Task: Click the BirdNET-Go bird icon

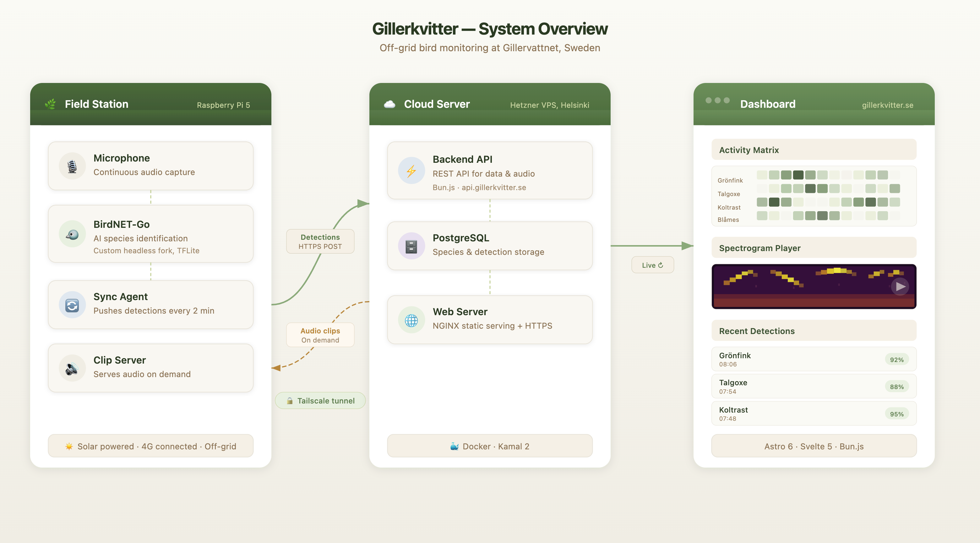Action: [x=72, y=234]
